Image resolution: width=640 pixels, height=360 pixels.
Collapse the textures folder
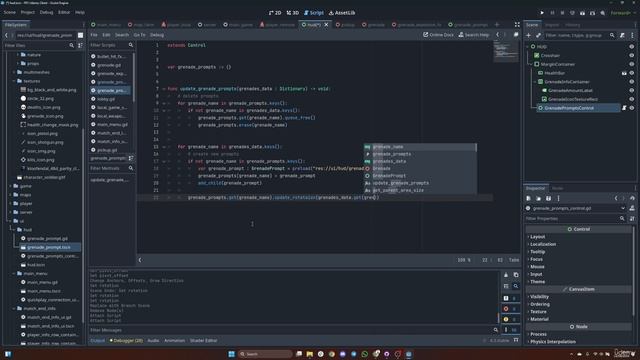(x=14, y=81)
